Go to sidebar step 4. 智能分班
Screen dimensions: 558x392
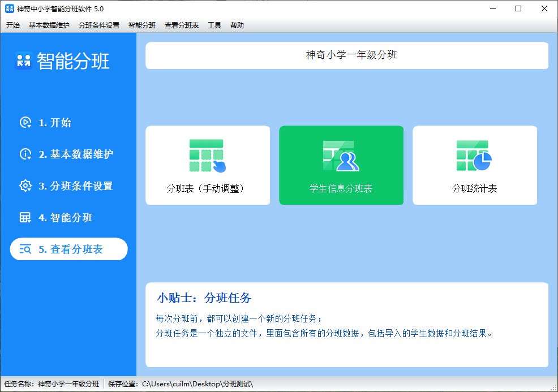coord(68,217)
